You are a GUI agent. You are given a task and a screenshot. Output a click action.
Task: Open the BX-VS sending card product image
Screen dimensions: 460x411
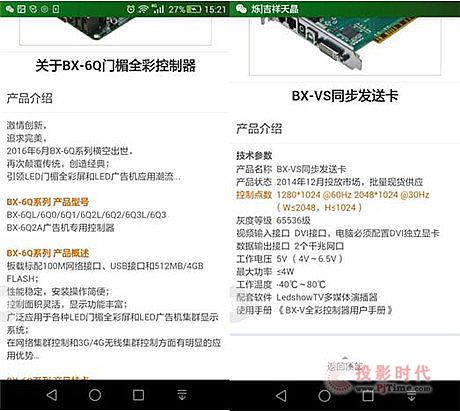(x=345, y=46)
